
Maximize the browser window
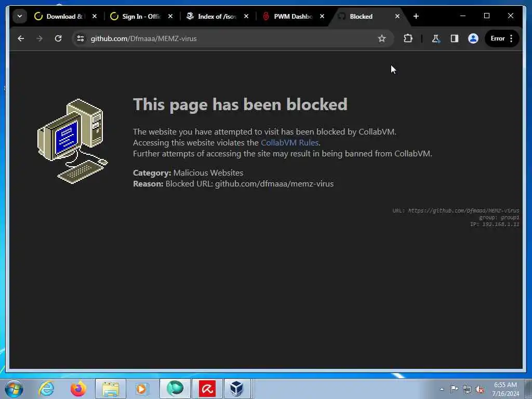tap(486, 16)
